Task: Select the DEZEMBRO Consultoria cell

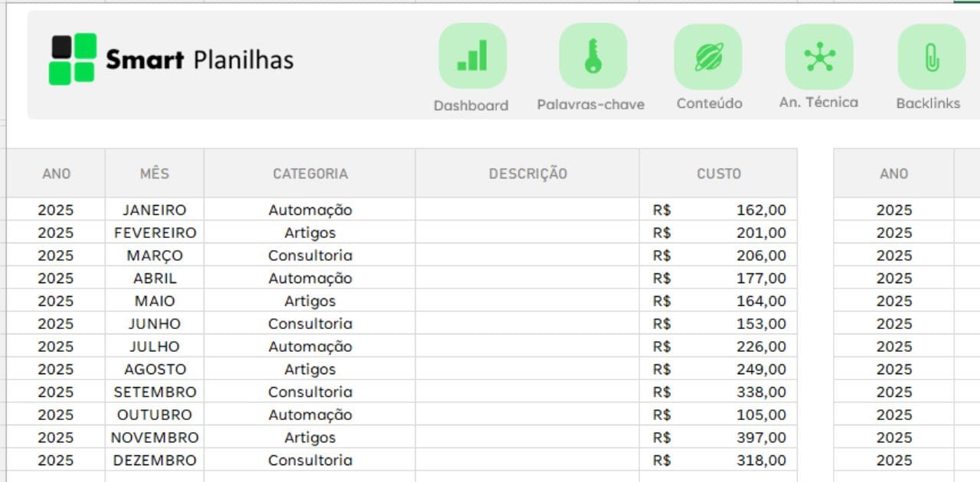Action: 309,460
